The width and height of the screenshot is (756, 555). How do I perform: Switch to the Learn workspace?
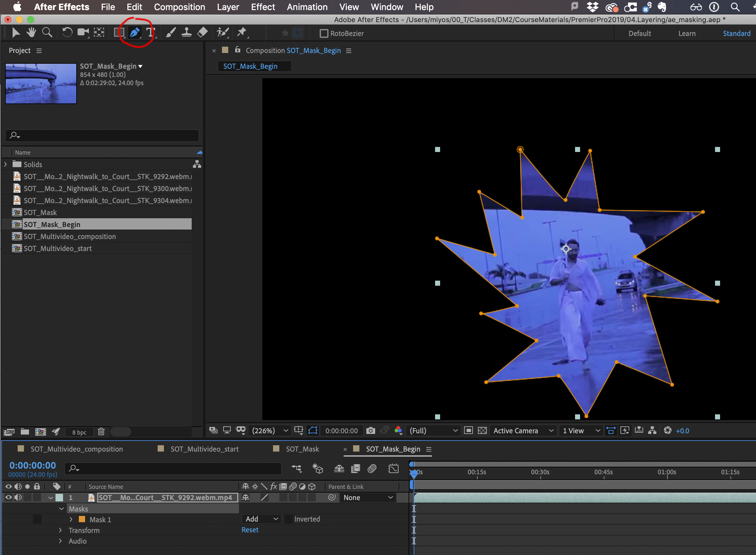click(x=687, y=34)
